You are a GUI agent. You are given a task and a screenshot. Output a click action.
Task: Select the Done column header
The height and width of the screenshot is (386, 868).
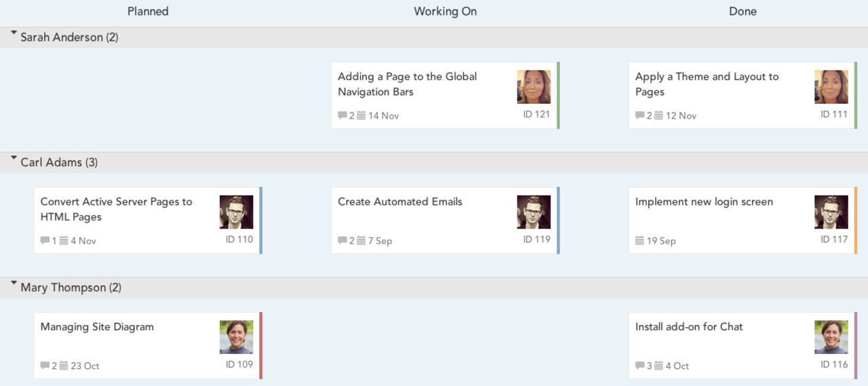tap(743, 12)
